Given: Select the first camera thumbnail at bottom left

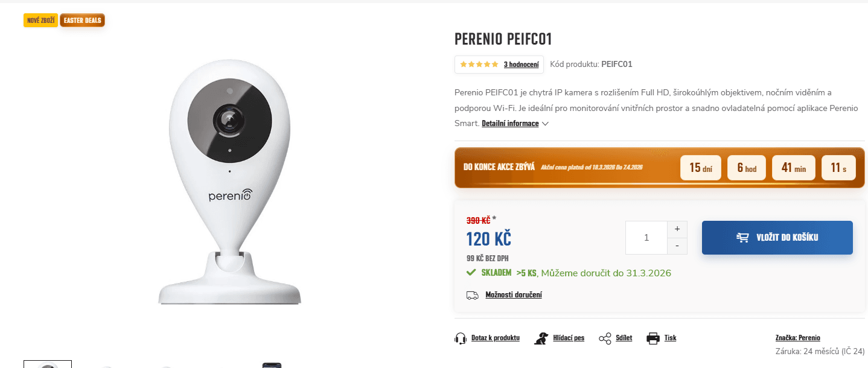Looking at the screenshot, I should pos(47,364).
